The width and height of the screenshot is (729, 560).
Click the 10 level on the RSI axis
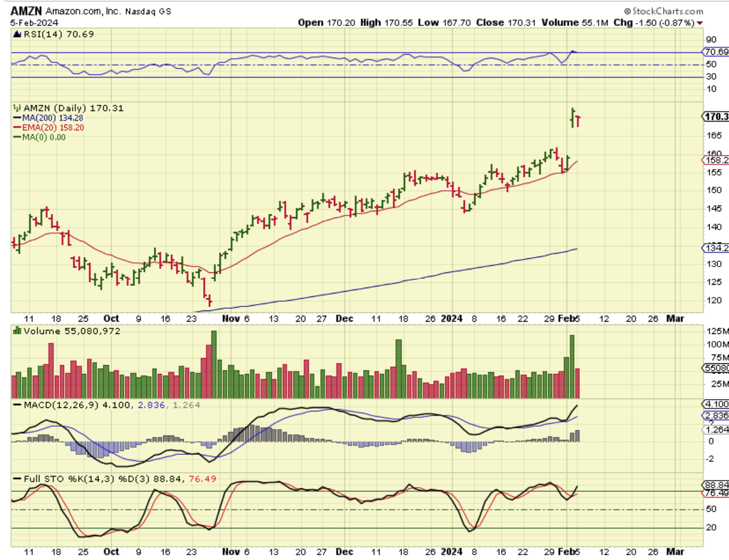[x=711, y=89]
